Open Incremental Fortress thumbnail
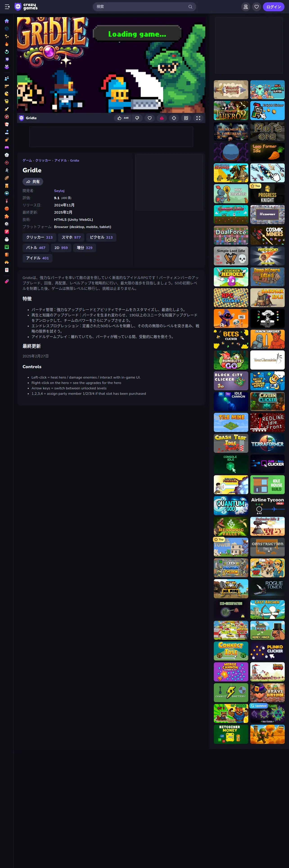Viewport: 289px width, 868px height. (231, 131)
